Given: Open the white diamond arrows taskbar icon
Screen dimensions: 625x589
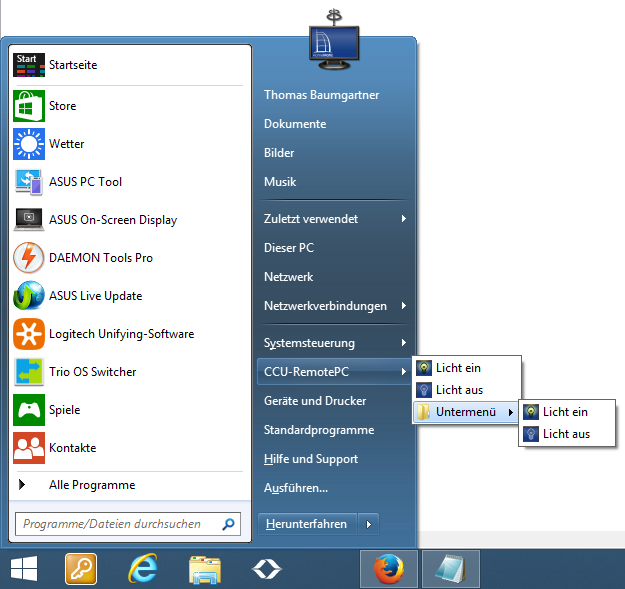Looking at the screenshot, I should (x=267, y=569).
